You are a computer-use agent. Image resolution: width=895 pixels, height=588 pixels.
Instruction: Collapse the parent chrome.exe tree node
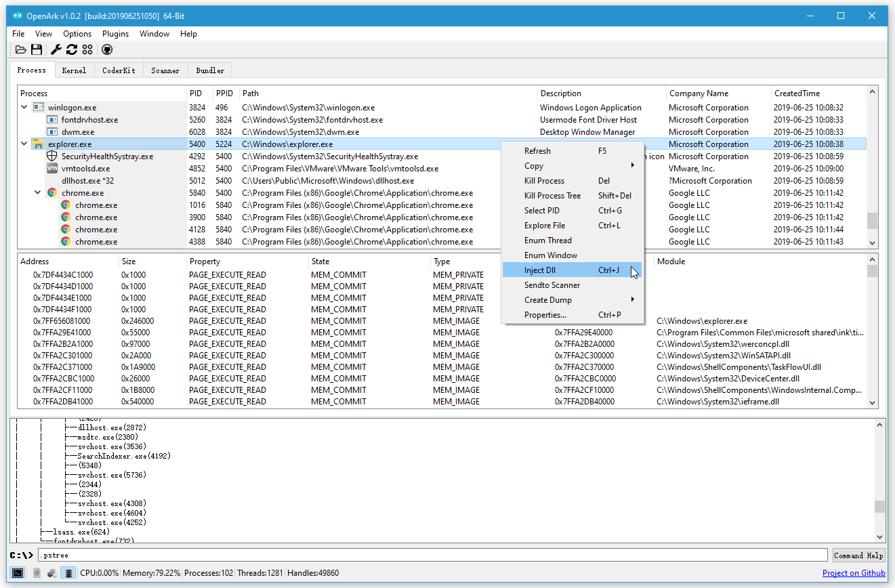(x=38, y=192)
